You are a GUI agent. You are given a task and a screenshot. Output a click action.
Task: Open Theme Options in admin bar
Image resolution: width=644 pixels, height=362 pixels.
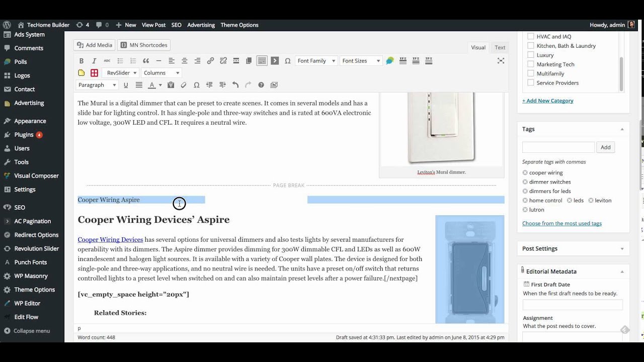(239, 25)
